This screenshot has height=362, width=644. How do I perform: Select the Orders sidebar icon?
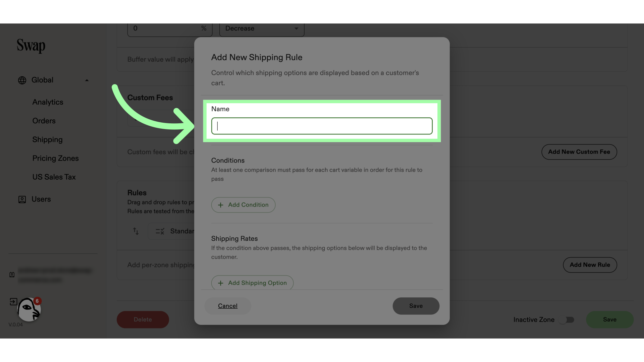coord(44,121)
